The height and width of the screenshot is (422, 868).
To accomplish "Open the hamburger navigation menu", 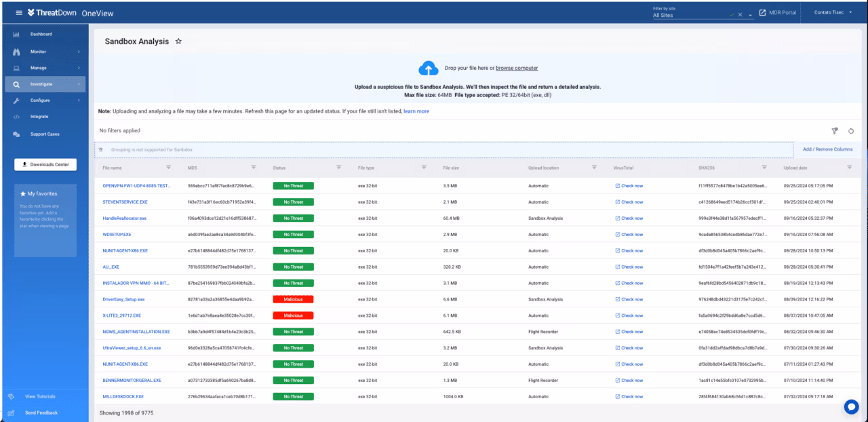I will 18,12.
